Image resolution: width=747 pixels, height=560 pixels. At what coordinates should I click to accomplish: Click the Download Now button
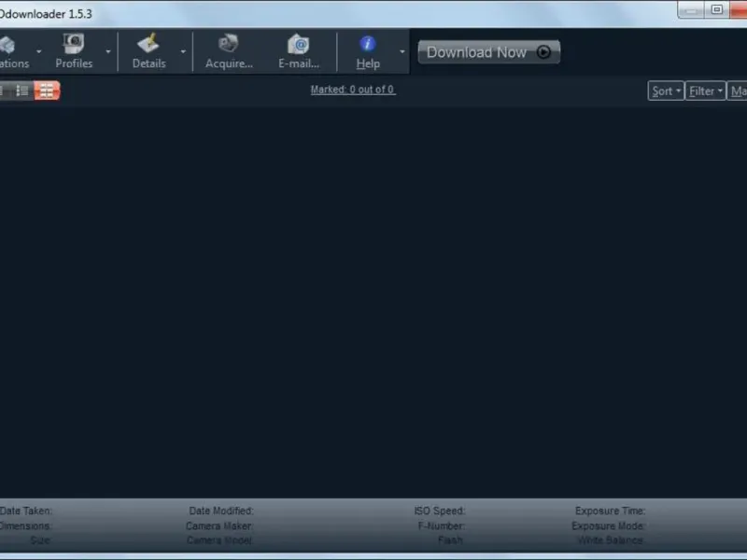488,52
